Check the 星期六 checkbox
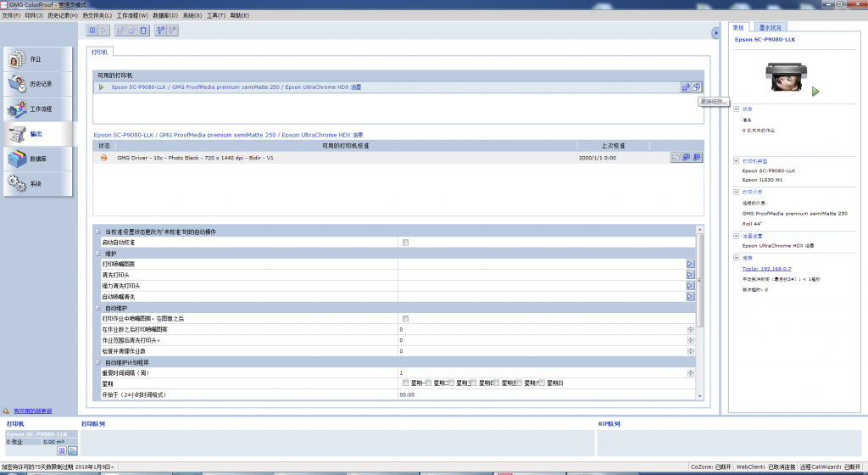 520,383
